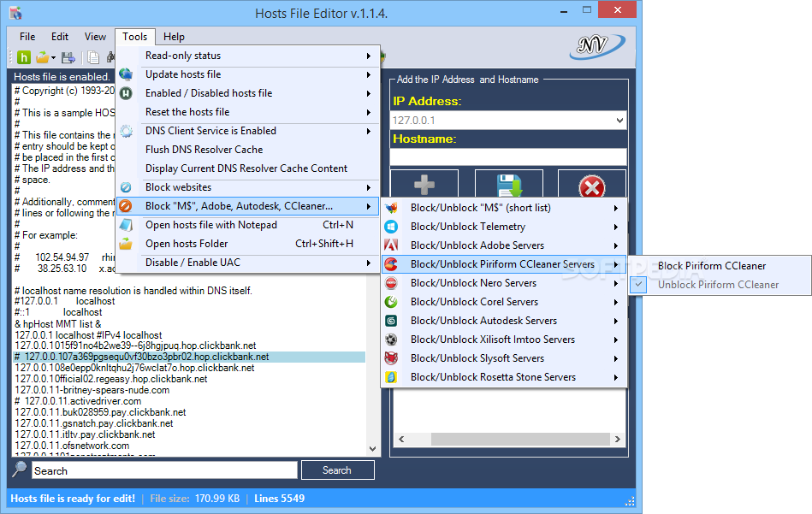
Task: Select the line '127.0.0.11.ofsnetwork.com'
Action: point(72,446)
